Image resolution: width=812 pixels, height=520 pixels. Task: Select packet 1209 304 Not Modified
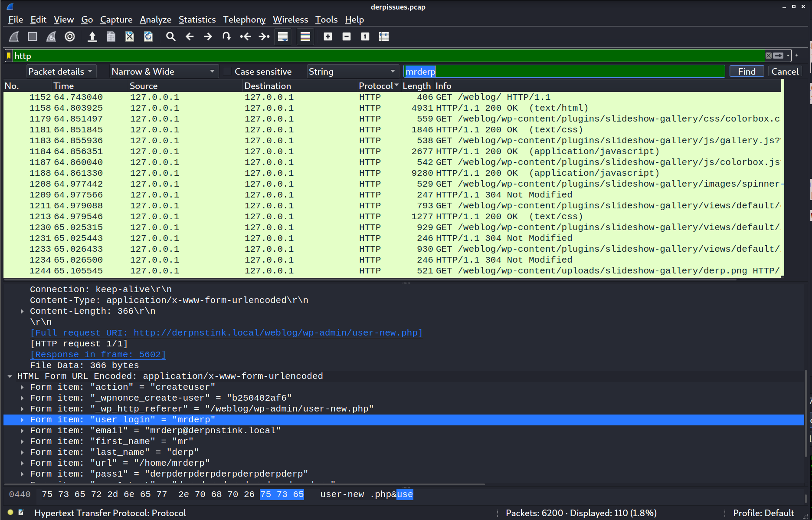pos(392,195)
